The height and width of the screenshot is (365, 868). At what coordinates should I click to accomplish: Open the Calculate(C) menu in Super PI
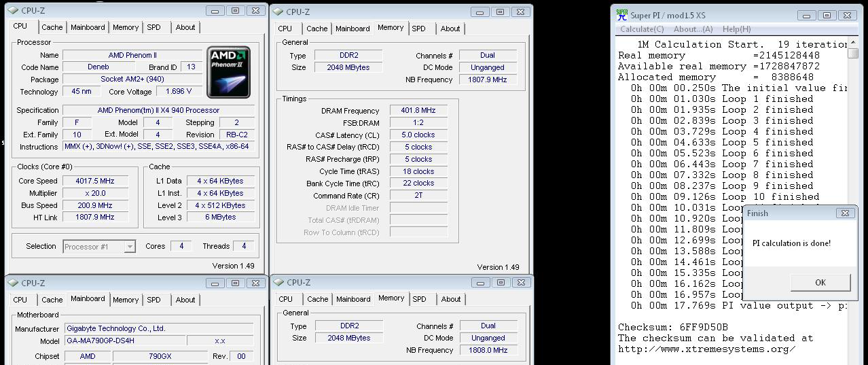(642, 29)
